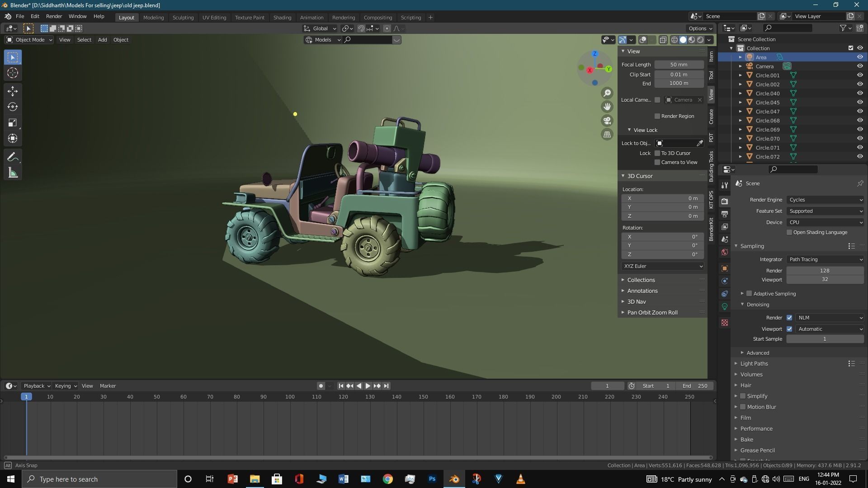
Task: Select the Measure tool
Action: point(13,173)
